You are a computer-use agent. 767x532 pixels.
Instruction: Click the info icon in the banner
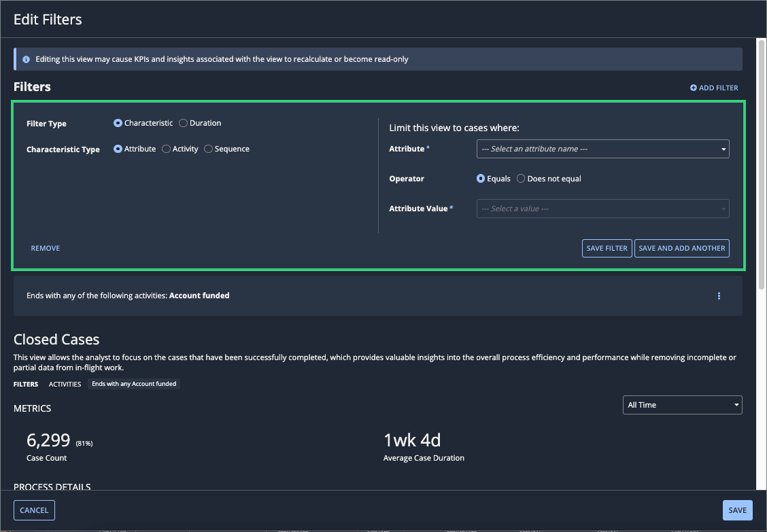26,59
